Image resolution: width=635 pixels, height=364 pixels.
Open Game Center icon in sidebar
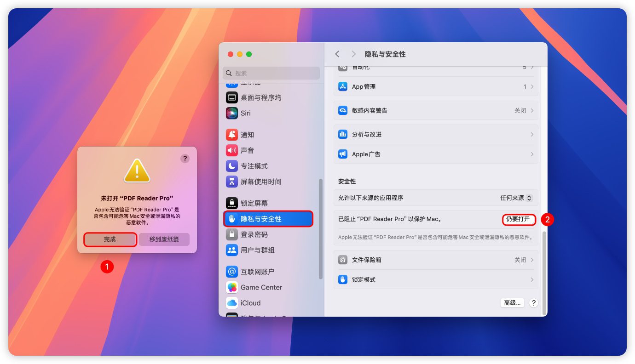pyautogui.click(x=232, y=287)
